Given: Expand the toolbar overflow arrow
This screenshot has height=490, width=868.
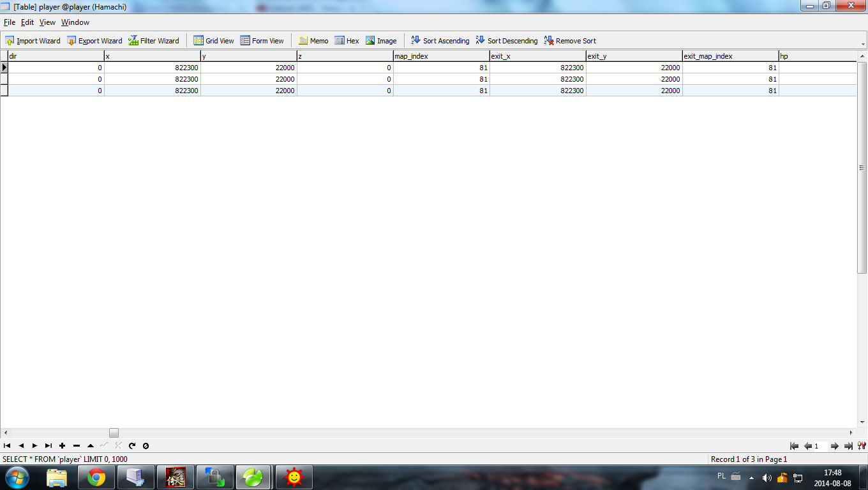Looking at the screenshot, I should (x=863, y=45).
